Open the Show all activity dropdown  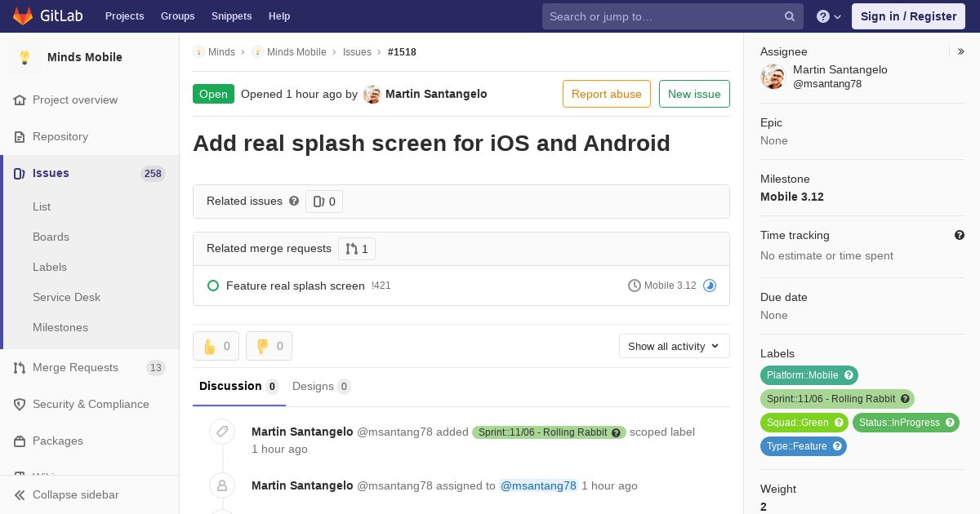pos(675,346)
